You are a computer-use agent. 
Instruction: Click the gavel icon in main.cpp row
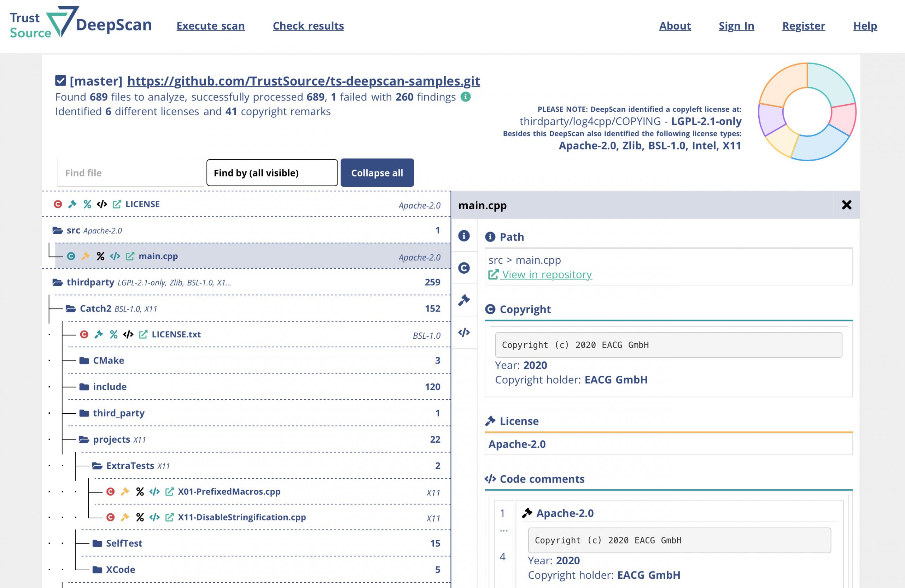(86, 256)
